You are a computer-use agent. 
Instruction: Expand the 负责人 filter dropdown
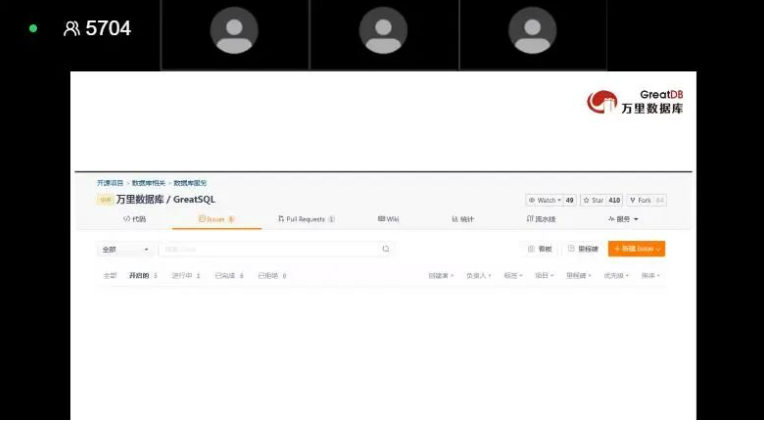(x=478, y=276)
